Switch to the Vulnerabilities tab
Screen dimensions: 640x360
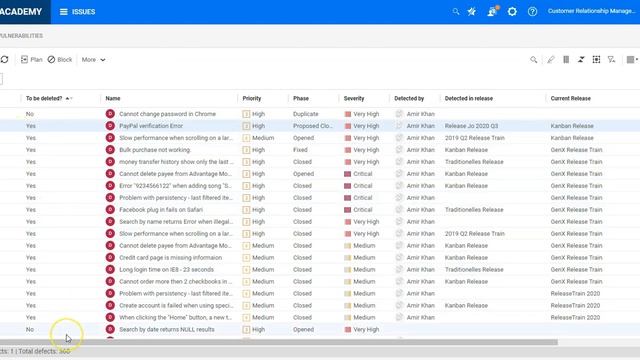click(x=21, y=36)
